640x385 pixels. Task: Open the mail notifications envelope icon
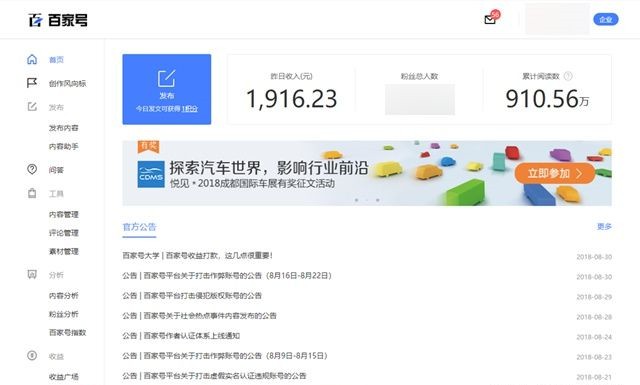pos(489,20)
